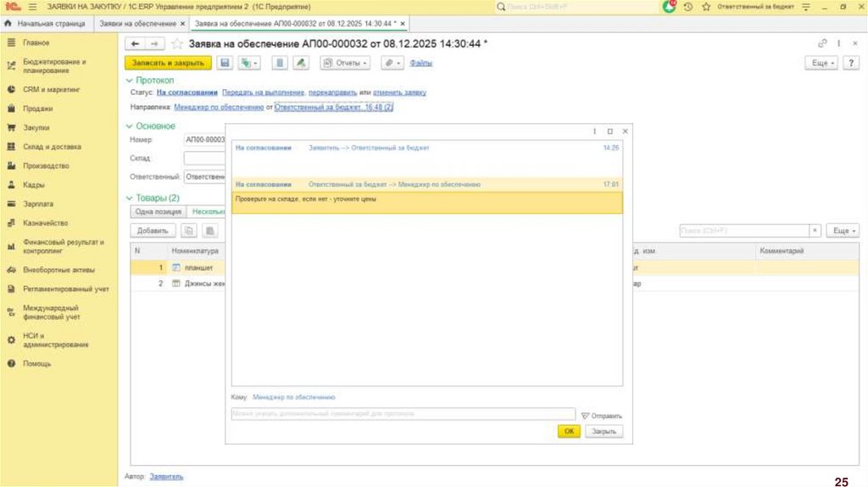Close the Заявки на обеспечение tab
868x487 pixels.
(183, 24)
